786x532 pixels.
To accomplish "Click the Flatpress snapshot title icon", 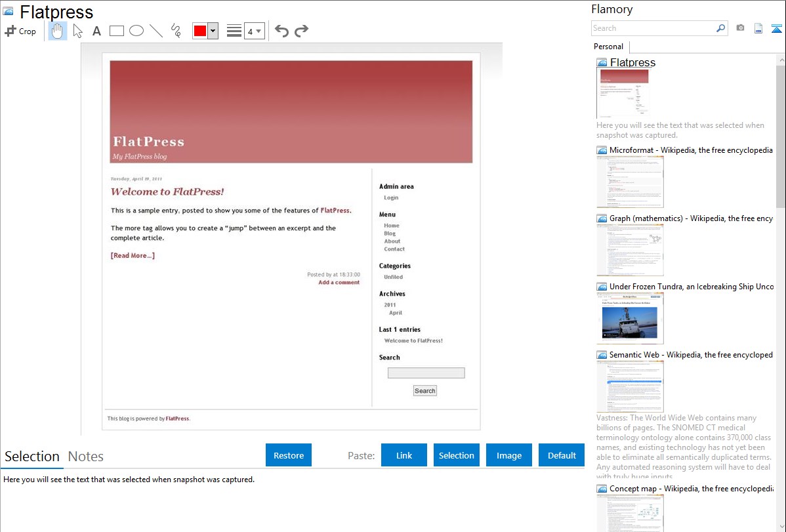I will [8, 11].
